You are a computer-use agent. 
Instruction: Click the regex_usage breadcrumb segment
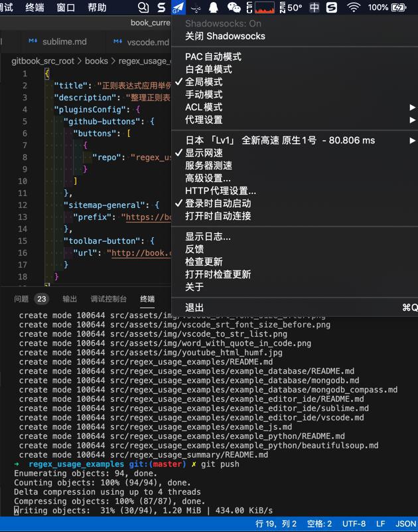pyautogui.click(x=145, y=61)
